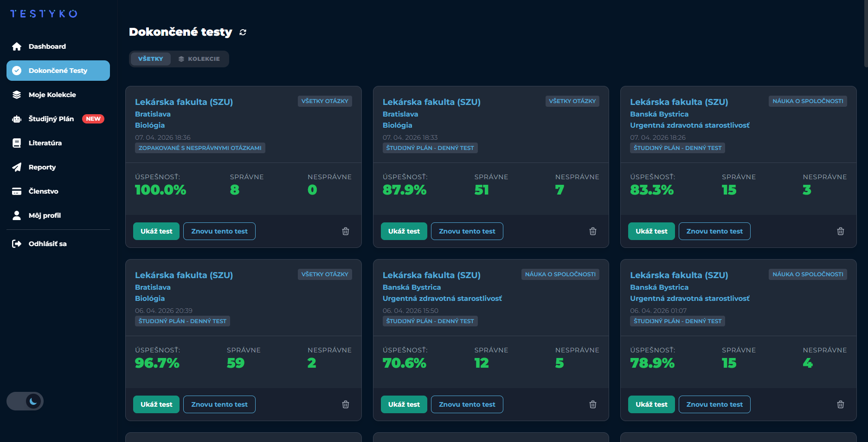Click the TESTYKO logo

point(44,14)
